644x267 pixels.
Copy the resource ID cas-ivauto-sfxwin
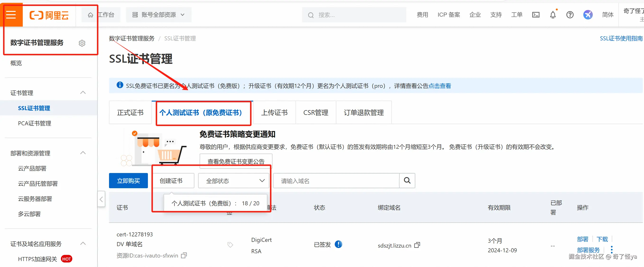(184, 255)
